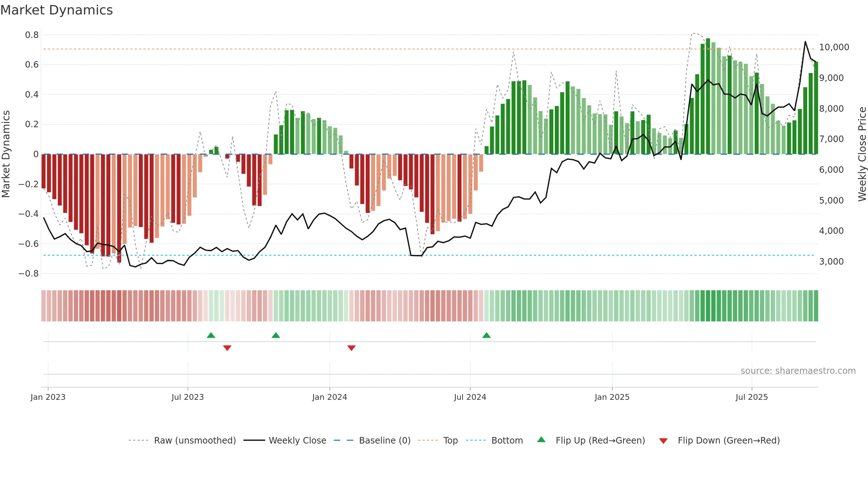Select the first flip-up marker after Jul 2023
This screenshot has height=488, width=868.
[x=211, y=335]
